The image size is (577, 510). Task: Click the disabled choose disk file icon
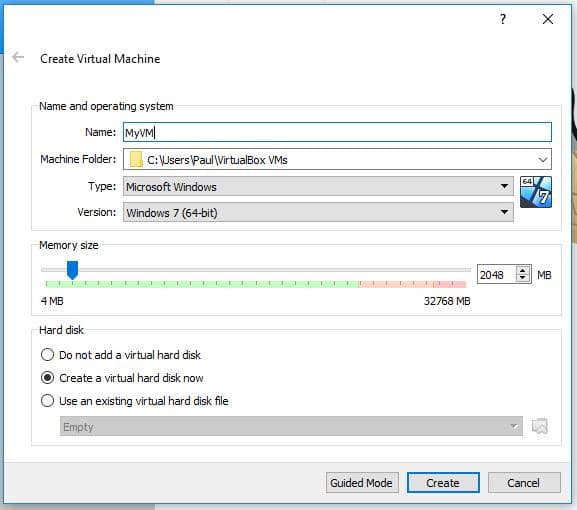(539, 426)
